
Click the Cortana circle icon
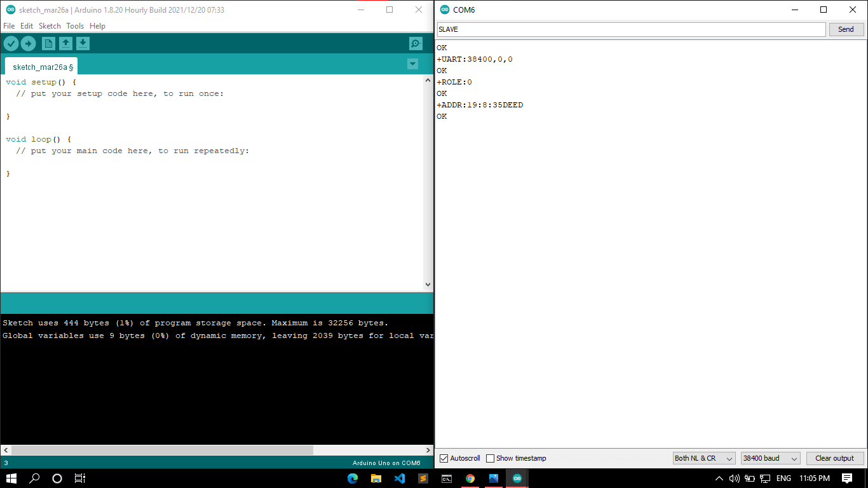(x=57, y=478)
